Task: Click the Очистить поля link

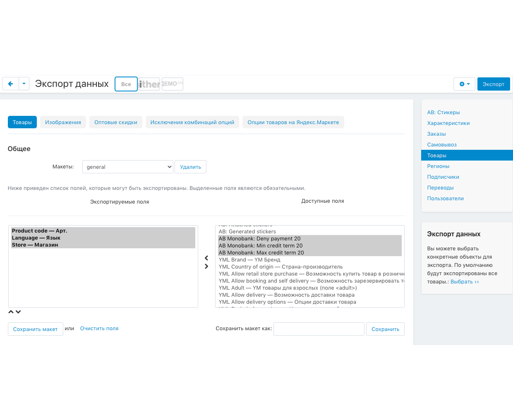Action: (99, 329)
